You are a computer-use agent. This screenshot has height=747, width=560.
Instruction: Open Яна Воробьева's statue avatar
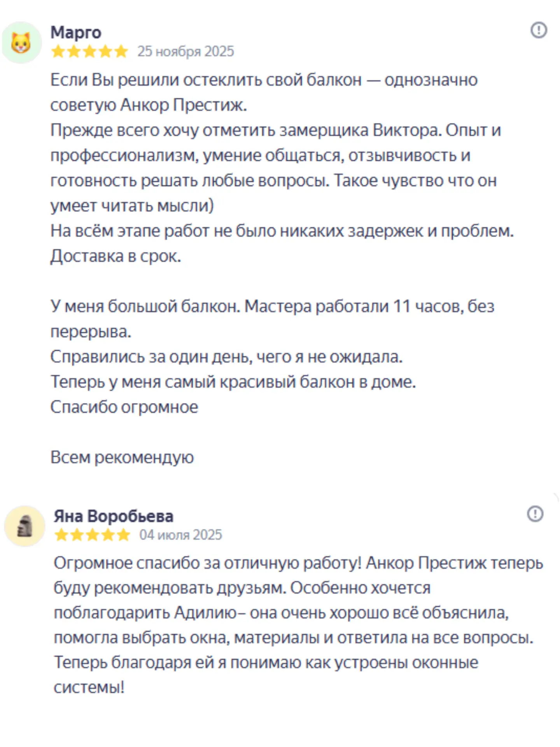click(x=24, y=526)
